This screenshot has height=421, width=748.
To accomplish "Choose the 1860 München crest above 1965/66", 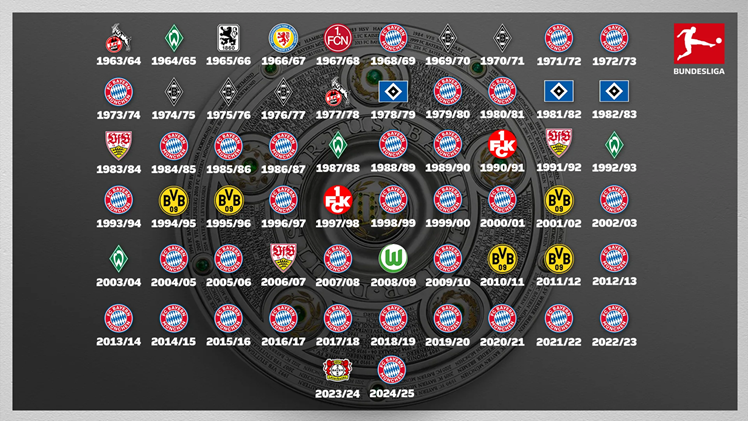I will 229,38.
